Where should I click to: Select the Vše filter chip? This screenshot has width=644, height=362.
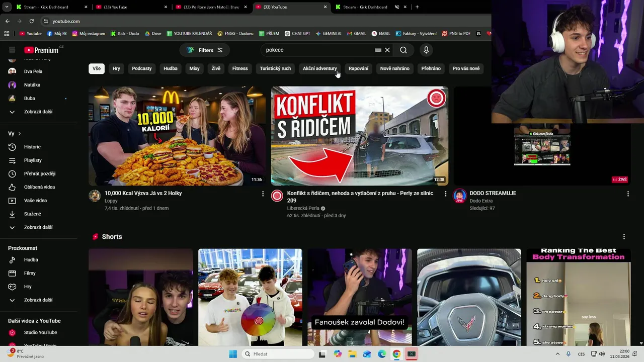click(97, 68)
